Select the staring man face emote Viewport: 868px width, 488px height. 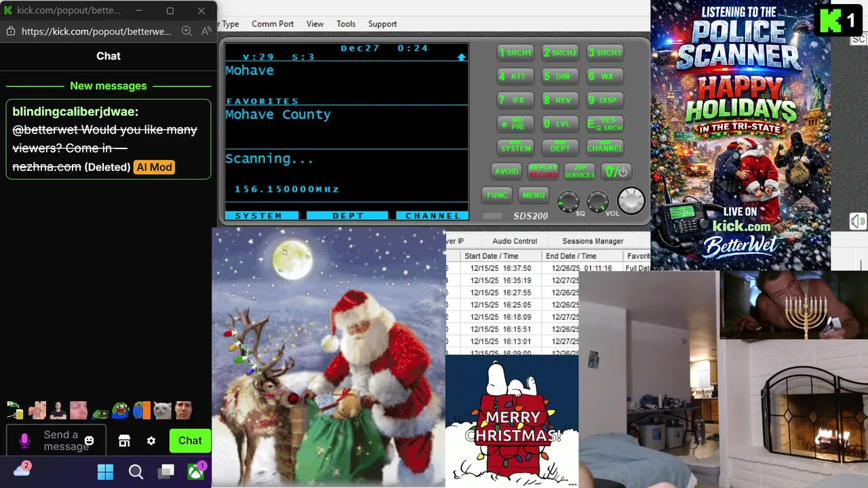point(183,410)
